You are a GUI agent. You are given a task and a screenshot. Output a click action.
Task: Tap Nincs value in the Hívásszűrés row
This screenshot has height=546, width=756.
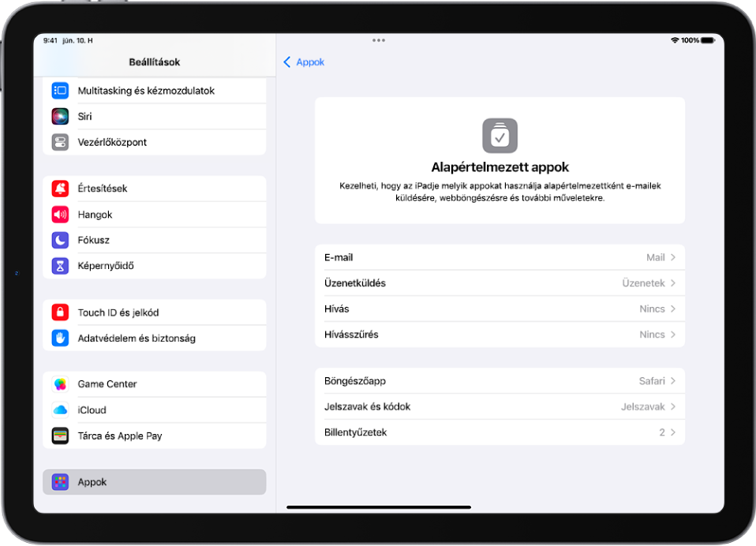652,335
